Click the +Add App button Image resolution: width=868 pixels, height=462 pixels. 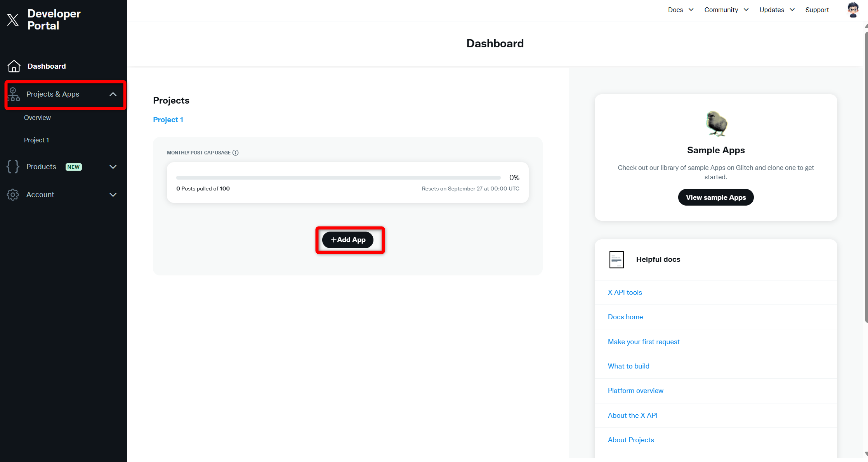pyautogui.click(x=348, y=240)
